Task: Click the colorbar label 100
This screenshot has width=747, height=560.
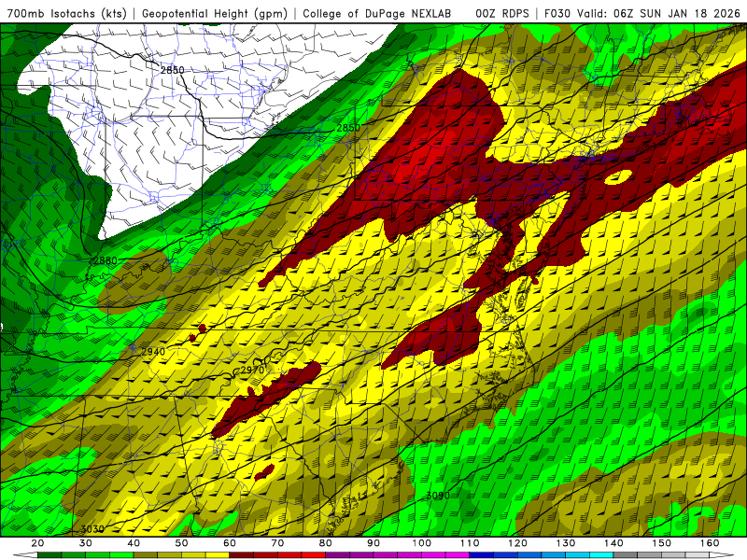Action: pyautogui.click(x=422, y=543)
